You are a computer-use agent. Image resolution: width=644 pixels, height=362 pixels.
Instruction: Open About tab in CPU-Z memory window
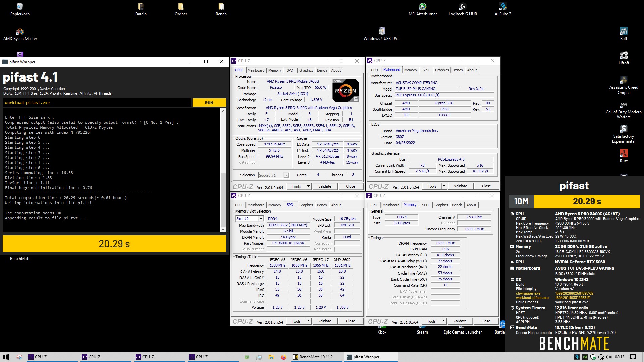tap(471, 205)
